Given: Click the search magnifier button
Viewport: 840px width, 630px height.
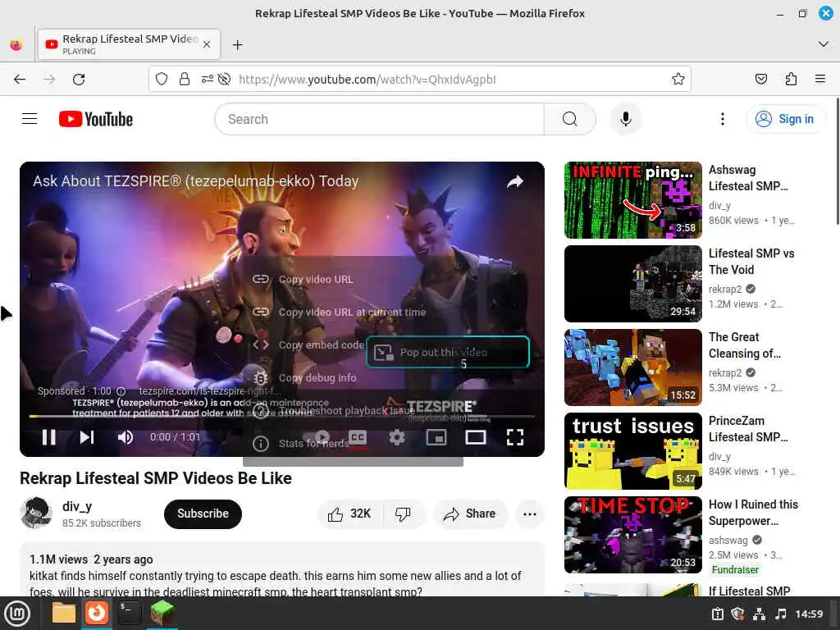Looking at the screenshot, I should pyautogui.click(x=569, y=119).
